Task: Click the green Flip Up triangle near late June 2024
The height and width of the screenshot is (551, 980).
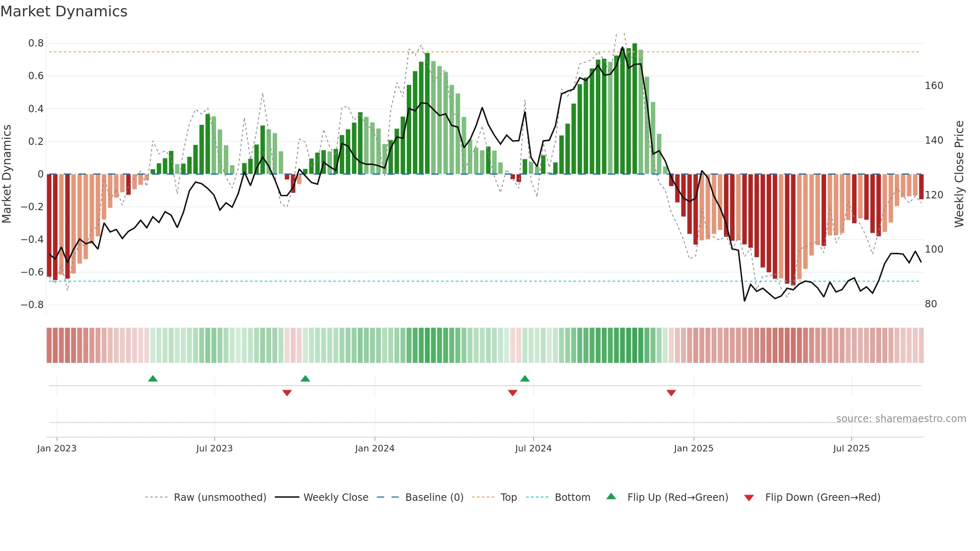Action: [525, 378]
